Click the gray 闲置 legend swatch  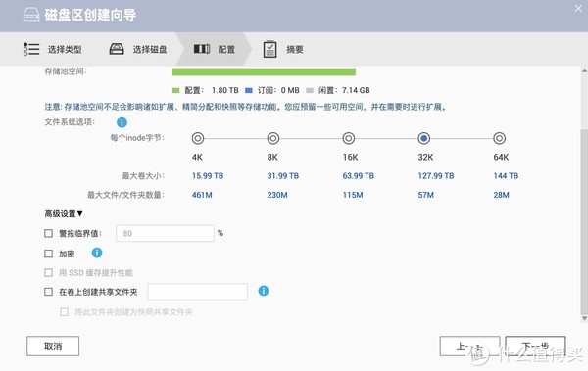point(310,90)
